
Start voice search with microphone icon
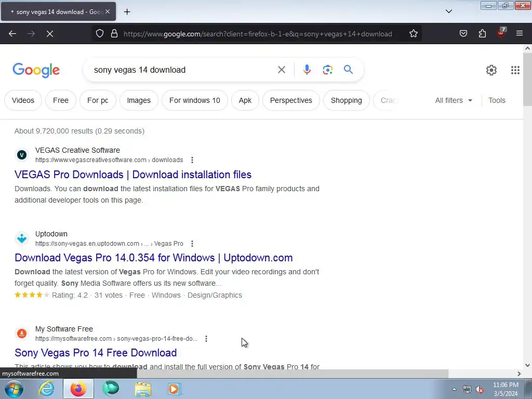[307, 70]
